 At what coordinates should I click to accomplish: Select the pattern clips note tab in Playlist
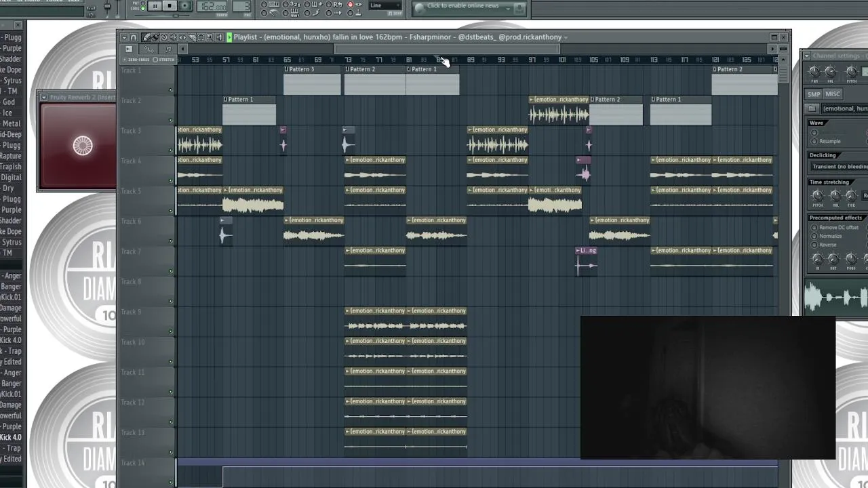[x=168, y=49]
